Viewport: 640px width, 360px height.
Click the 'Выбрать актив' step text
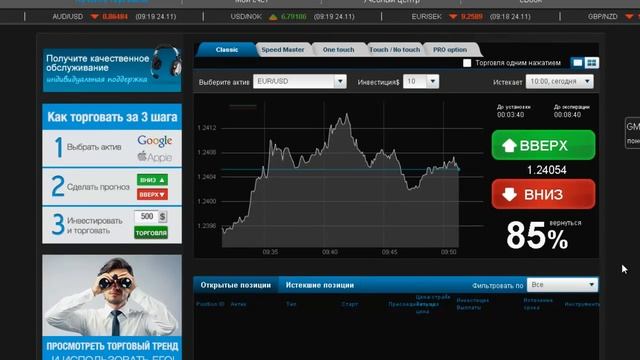tap(94, 147)
